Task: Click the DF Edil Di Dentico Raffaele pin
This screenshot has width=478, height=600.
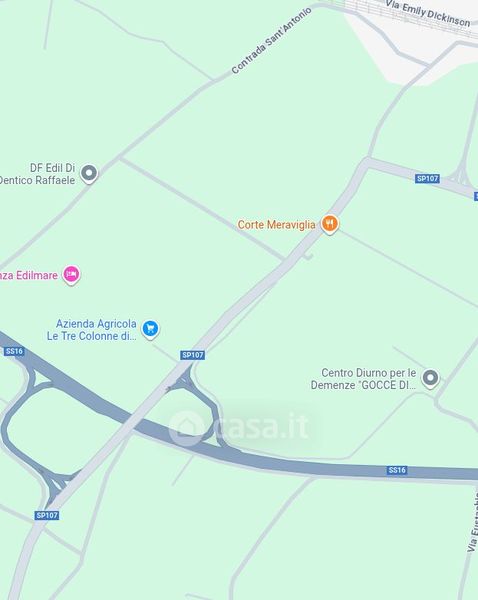Action: [x=89, y=174]
